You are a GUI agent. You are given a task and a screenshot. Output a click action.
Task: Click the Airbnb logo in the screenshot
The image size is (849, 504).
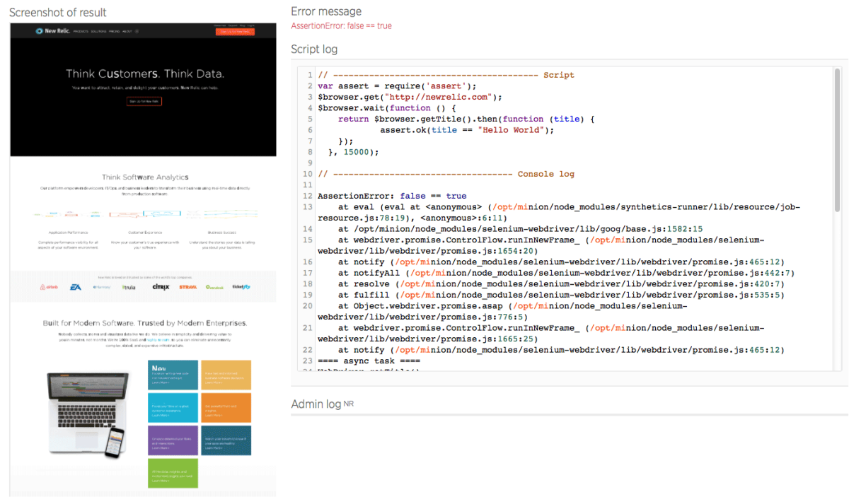[50, 287]
